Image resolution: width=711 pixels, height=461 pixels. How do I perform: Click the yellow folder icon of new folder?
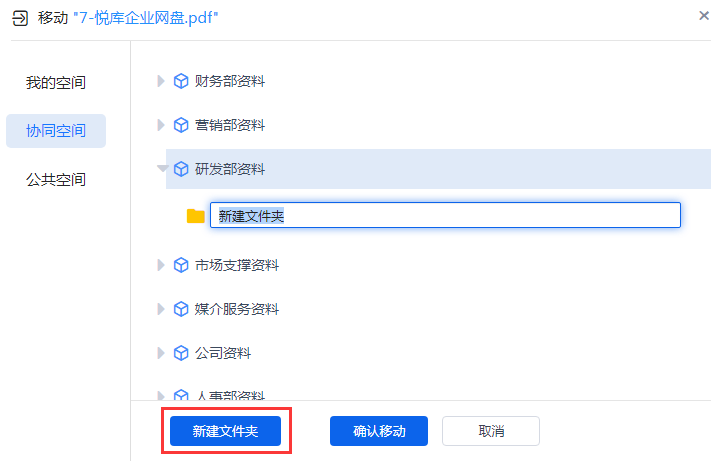click(x=196, y=216)
